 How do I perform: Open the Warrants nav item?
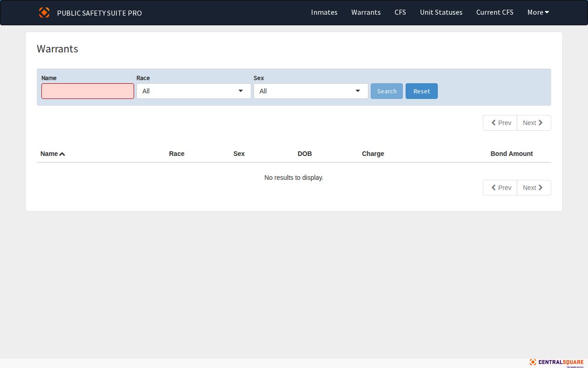[366, 12]
